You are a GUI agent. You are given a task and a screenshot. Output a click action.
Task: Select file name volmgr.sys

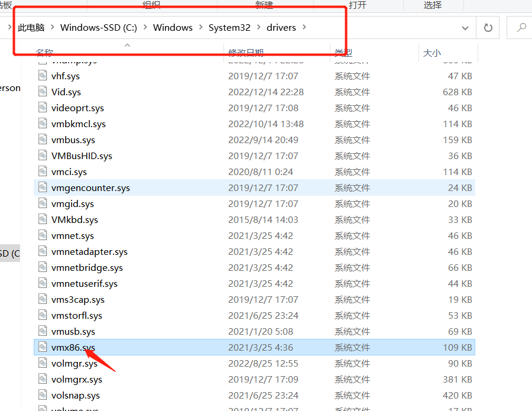tap(74, 364)
